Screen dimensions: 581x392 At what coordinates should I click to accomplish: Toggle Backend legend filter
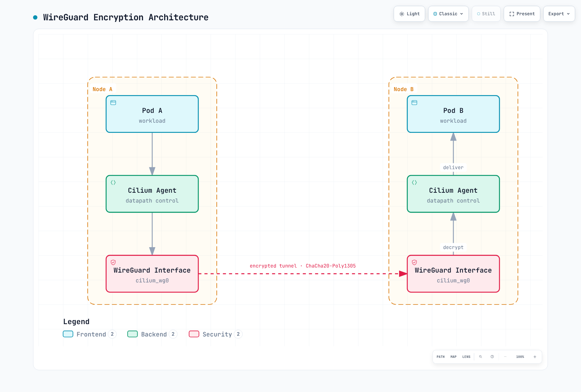coord(152,334)
